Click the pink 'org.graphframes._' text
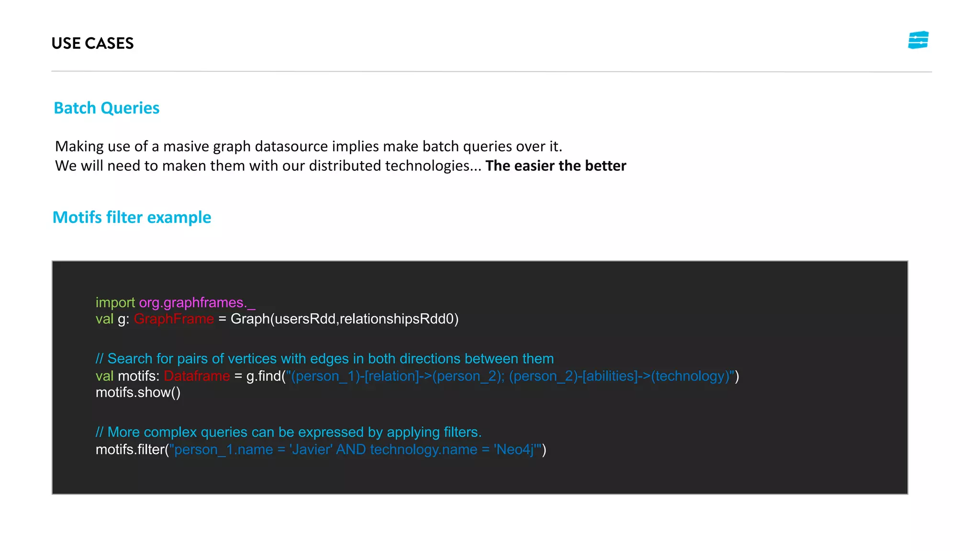The image size is (980, 551). 197,303
